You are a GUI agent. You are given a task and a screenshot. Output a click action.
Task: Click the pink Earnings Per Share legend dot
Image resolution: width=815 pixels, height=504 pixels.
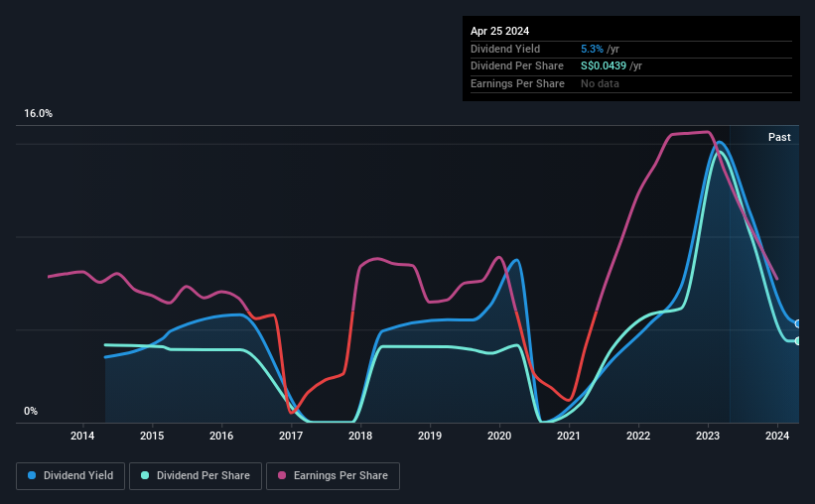pyautogui.click(x=282, y=475)
